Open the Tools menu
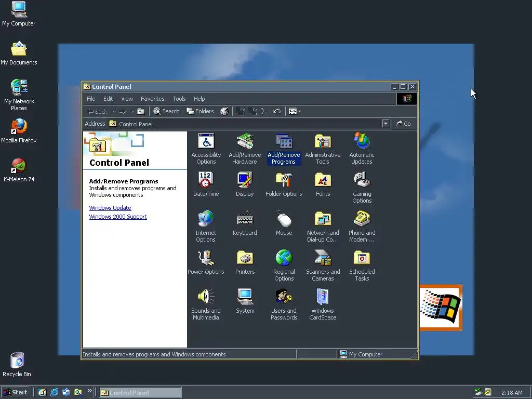This screenshot has height=399, width=532. tap(179, 99)
